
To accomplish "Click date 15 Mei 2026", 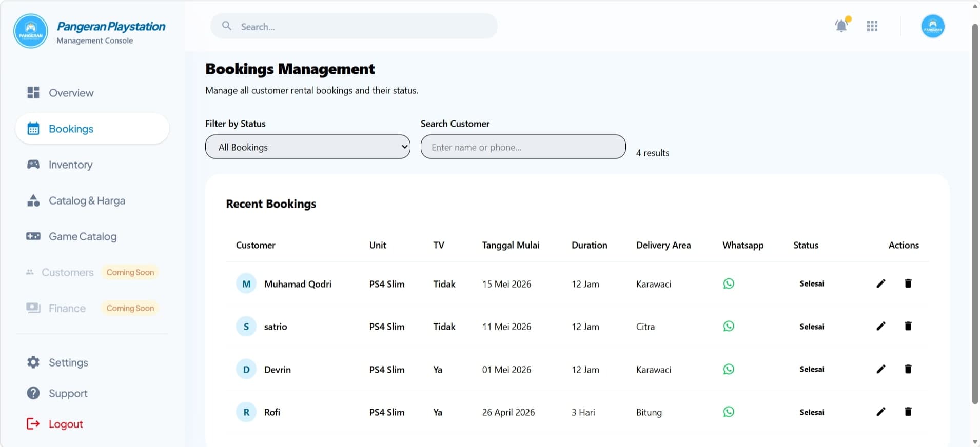I will 506,284.
